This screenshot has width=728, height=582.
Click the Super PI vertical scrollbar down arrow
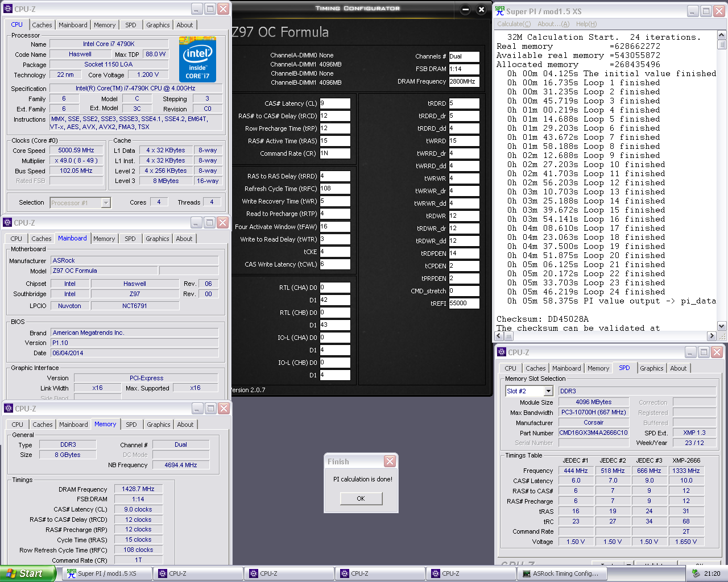click(722, 326)
